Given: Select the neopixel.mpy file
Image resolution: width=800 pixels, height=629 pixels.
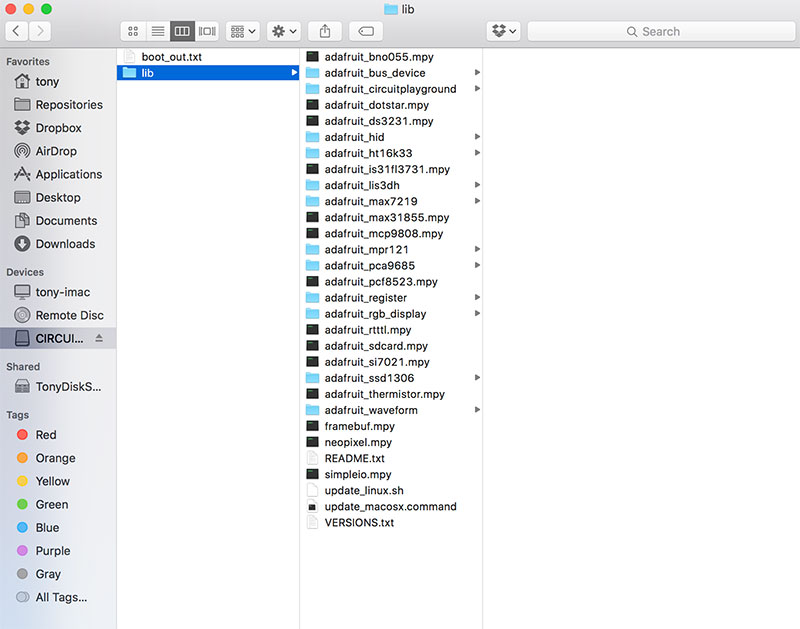Looking at the screenshot, I should 358,442.
